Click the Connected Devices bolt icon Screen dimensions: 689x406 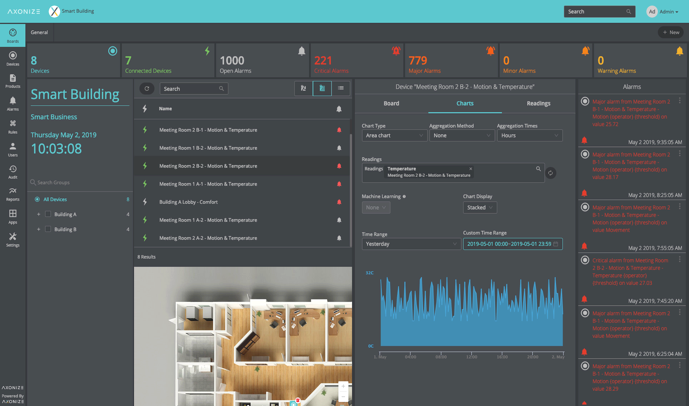207,51
